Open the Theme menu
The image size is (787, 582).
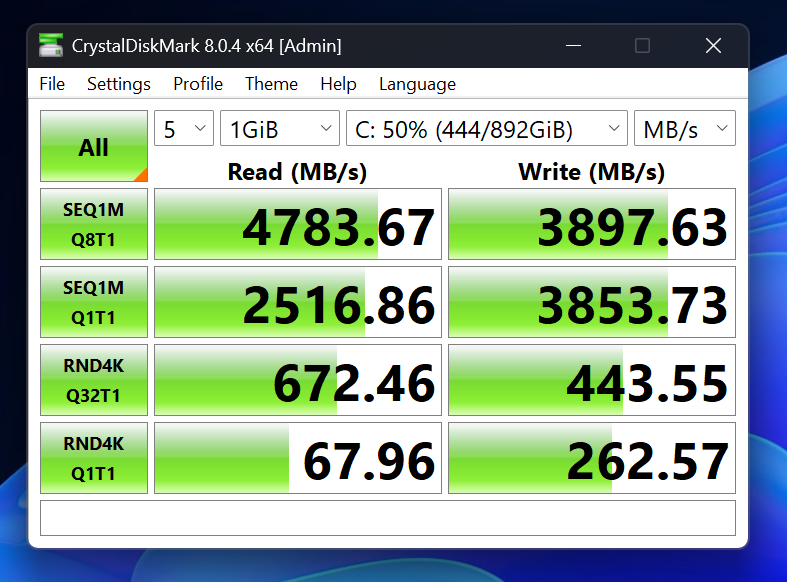[x=272, y=84]
